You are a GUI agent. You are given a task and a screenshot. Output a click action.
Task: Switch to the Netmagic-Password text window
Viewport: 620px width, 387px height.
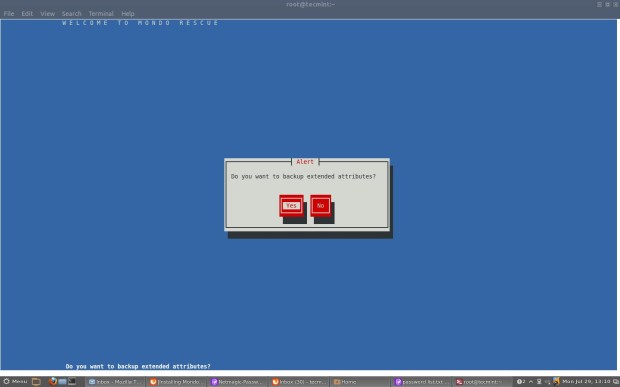tap(238, 382)
